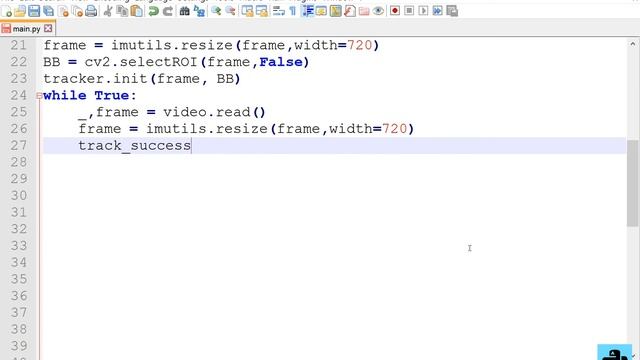Click the 'False' keyword on line 22
The height and width of the screenshot is (360, 640).
point(281,62)
